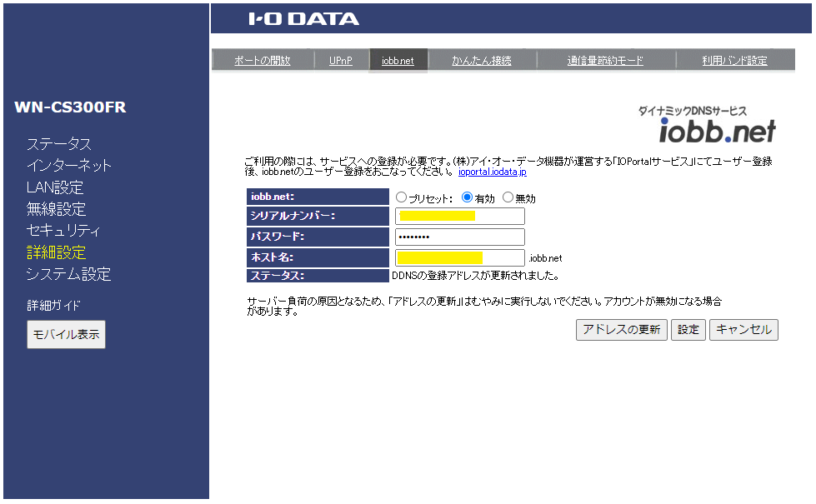Go to the 通信量節約モード tab
The width and height of the screenshot is (816, 504).
(x=605, y=60)
